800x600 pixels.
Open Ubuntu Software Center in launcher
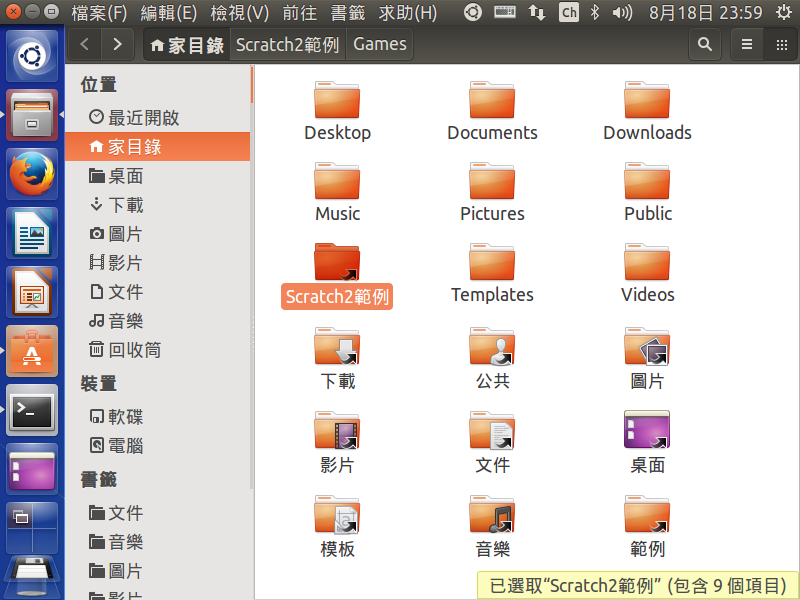point(32,352)
